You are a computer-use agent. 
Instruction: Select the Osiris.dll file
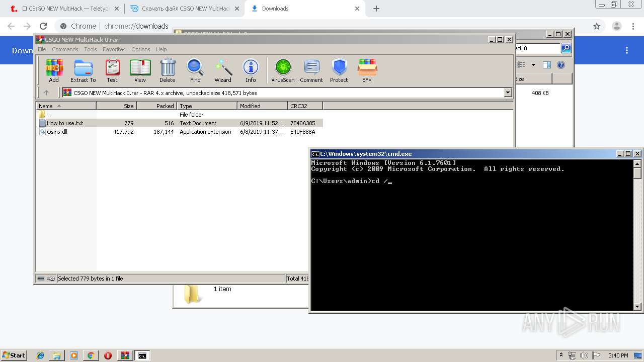click(x=180, y=132)
